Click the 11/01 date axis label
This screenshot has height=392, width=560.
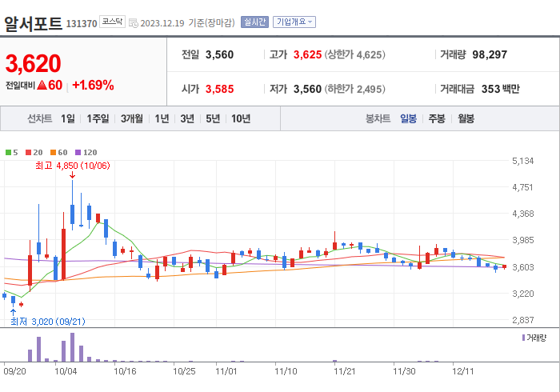226,371
